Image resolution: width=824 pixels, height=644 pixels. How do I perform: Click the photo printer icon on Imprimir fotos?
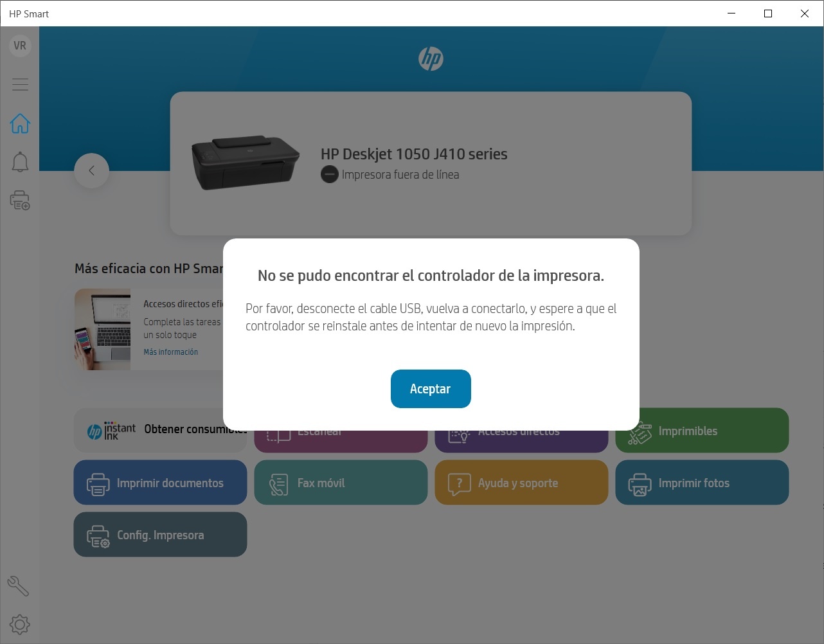[x=640, y=484]
